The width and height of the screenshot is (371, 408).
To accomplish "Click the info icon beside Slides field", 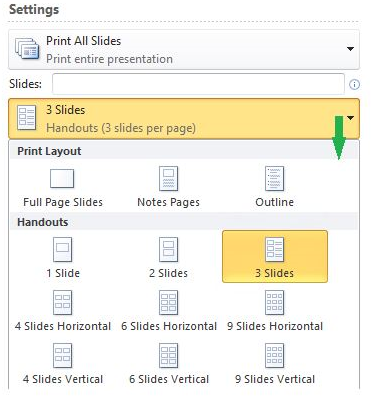I will (x=354, y=85).
